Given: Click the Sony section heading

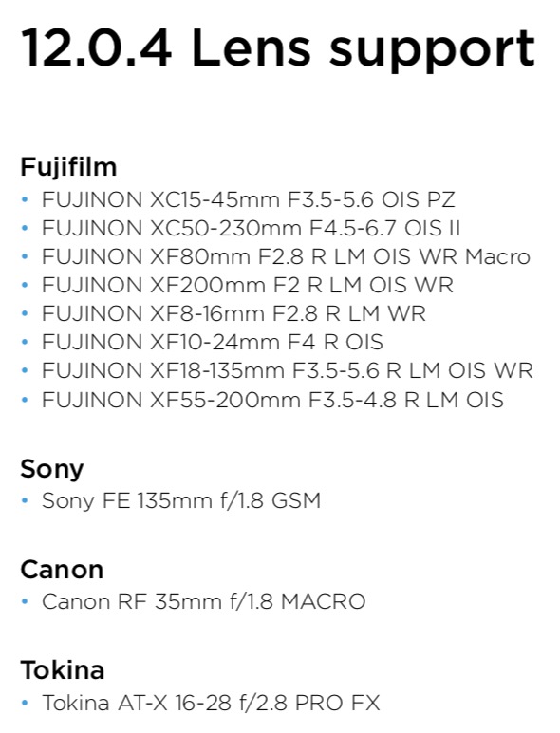Looking at the screenshot, I should click(x=52, y=469).
